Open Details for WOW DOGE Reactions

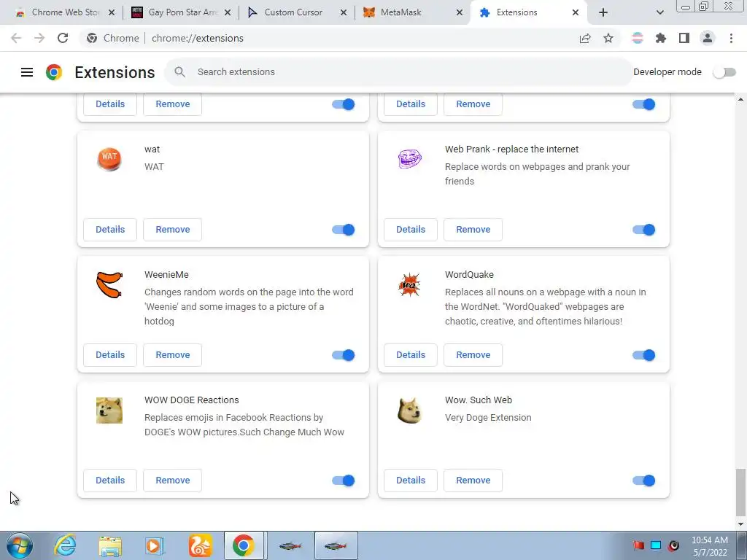[x=110, y=481]
